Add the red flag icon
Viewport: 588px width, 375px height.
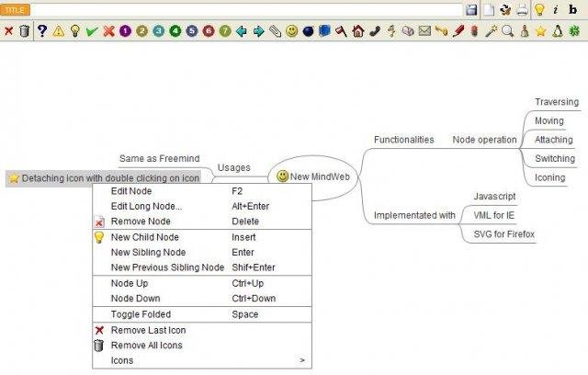[x=341, y=30]
